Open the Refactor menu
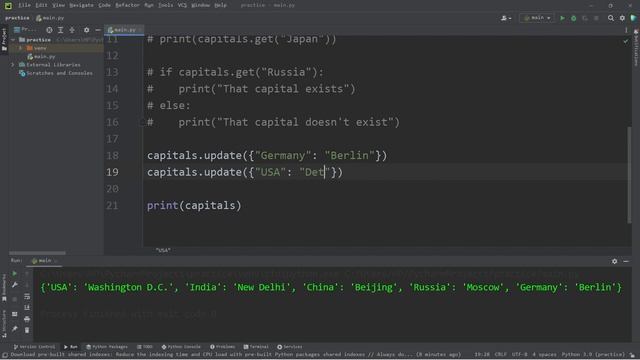This screenshot has height=360, width=640. (127, 5)
